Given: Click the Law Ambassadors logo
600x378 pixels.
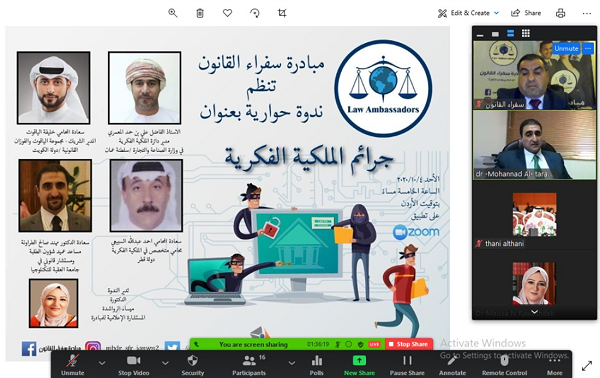Looking at the screenshot, I should click(383, 88).
